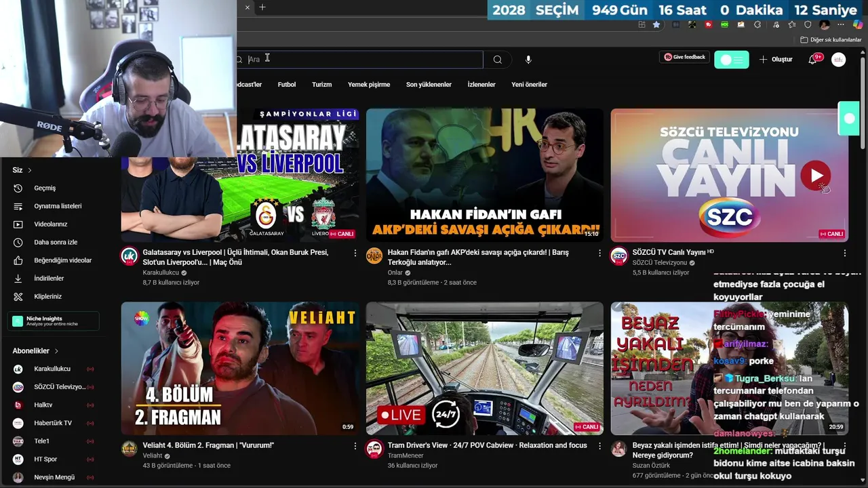Open Diğer sık kullanılanlar bookmarks folder
Screen dimensions: 868x488
(x=831, y=40)
